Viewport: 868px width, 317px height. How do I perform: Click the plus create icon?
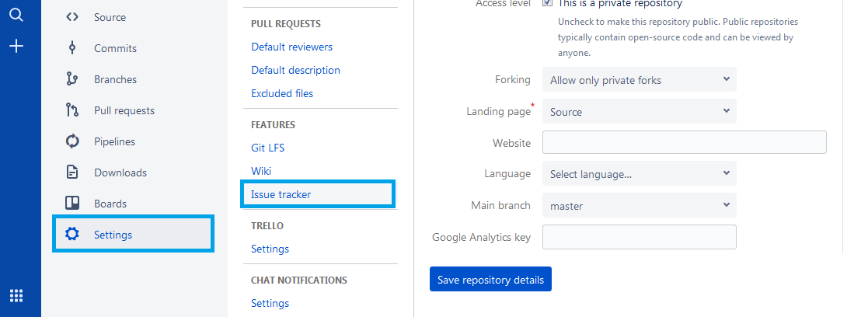[16, 46]
